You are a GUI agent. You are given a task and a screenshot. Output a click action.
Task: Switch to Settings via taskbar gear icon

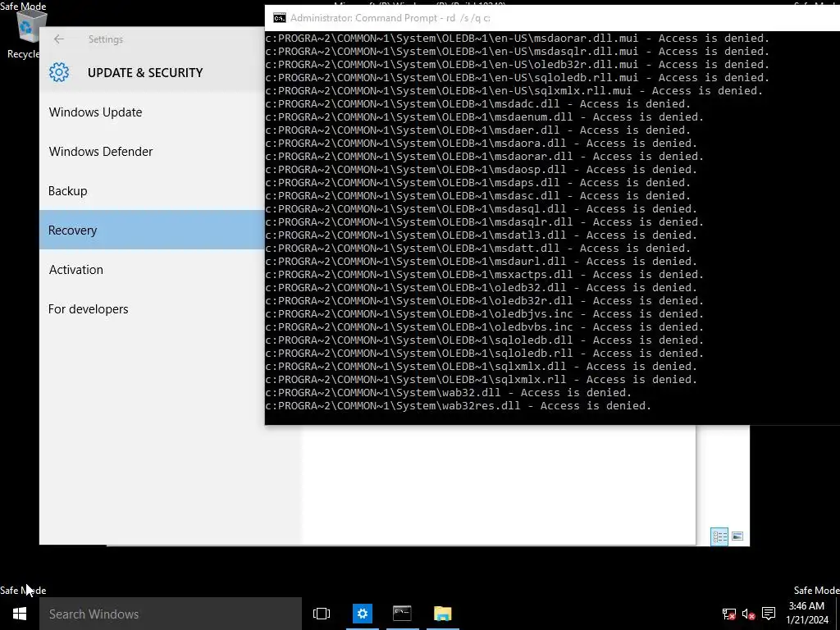tap(363, 614)
